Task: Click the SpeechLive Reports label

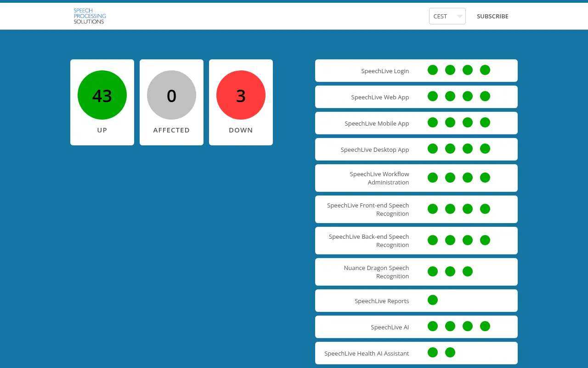Action: (382, 301)
